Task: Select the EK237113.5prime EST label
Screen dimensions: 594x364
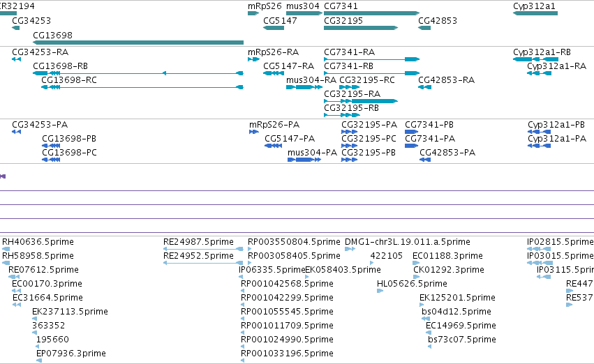Action: point(70,312)
